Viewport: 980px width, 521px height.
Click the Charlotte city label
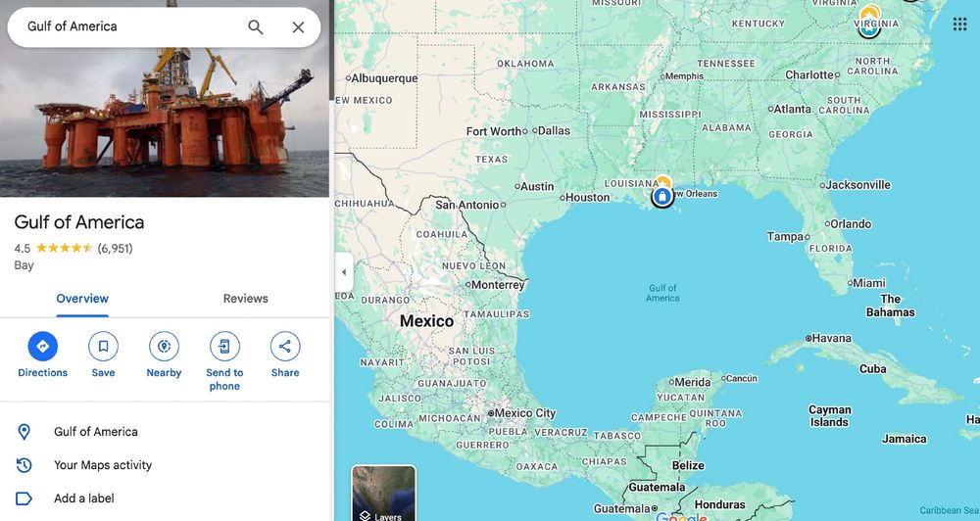click(809, 75)
